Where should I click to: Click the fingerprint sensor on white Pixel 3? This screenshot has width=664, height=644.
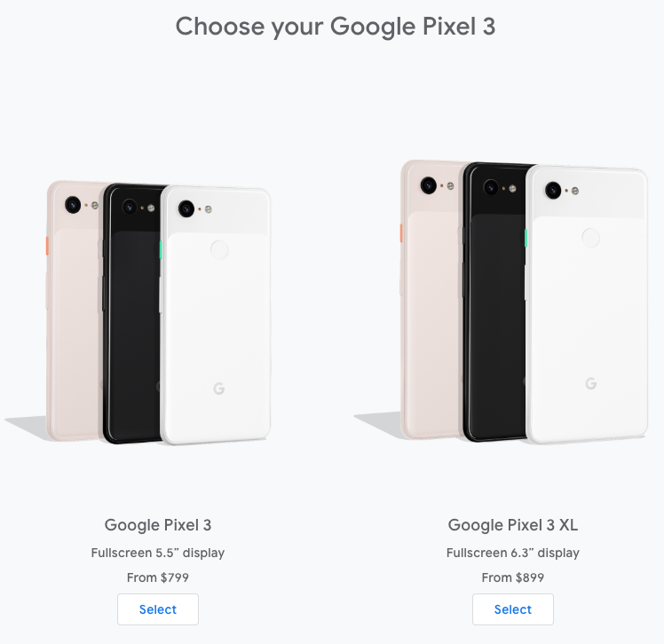click(219, 250)
